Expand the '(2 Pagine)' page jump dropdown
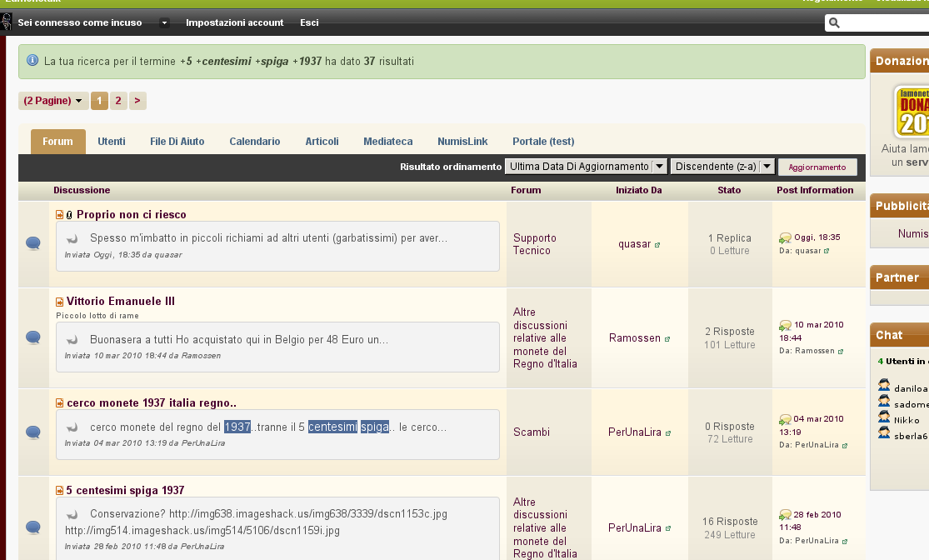This screenshot has width=929, height=560. [53, 101]
